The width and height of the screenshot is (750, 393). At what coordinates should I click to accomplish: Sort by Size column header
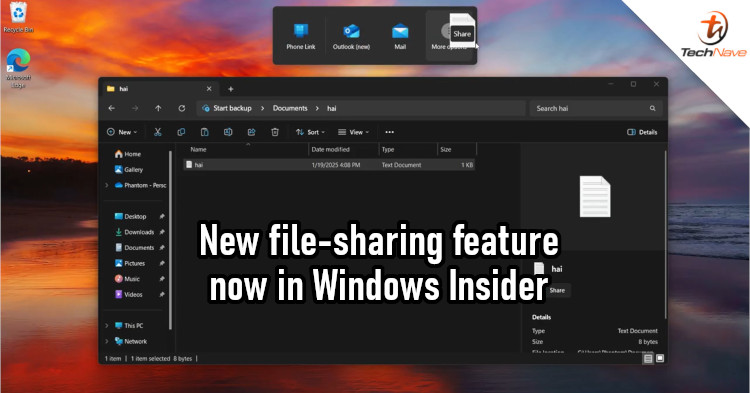(457, 150)
